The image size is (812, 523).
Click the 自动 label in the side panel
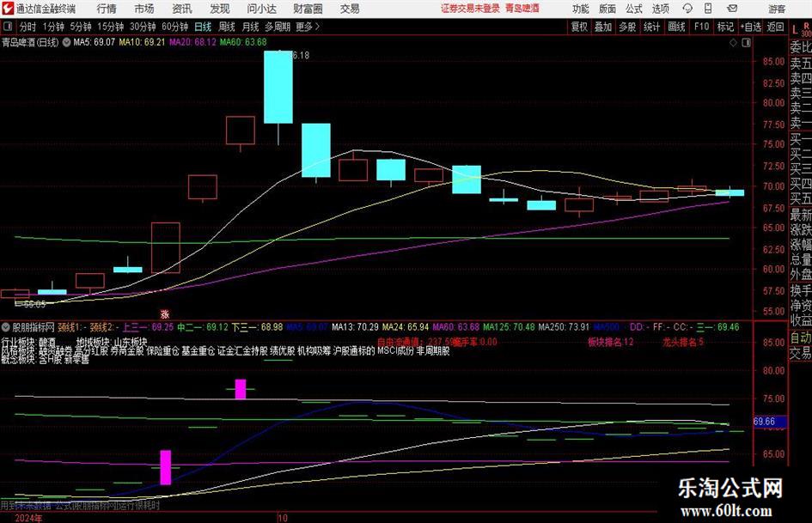(801, 338)
